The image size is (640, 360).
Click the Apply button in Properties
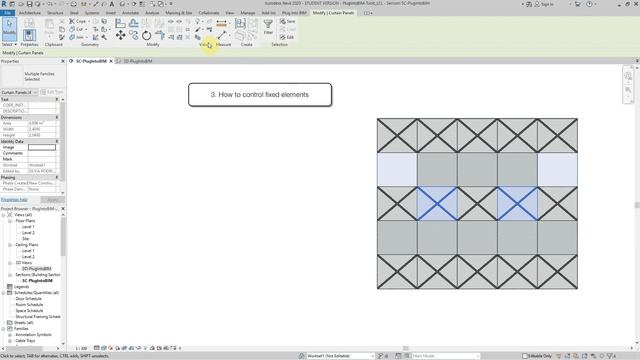click(53, 200)
